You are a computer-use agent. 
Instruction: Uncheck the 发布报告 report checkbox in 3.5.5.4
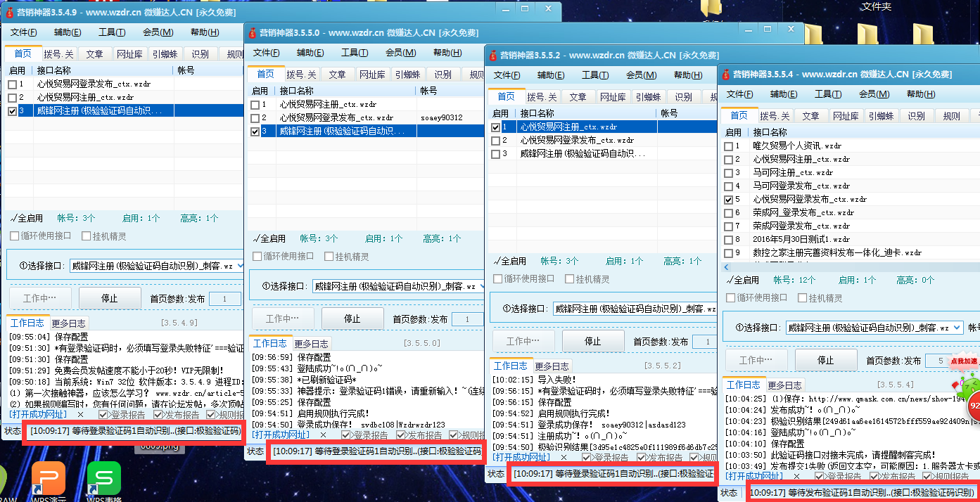(x=874, y=476)
